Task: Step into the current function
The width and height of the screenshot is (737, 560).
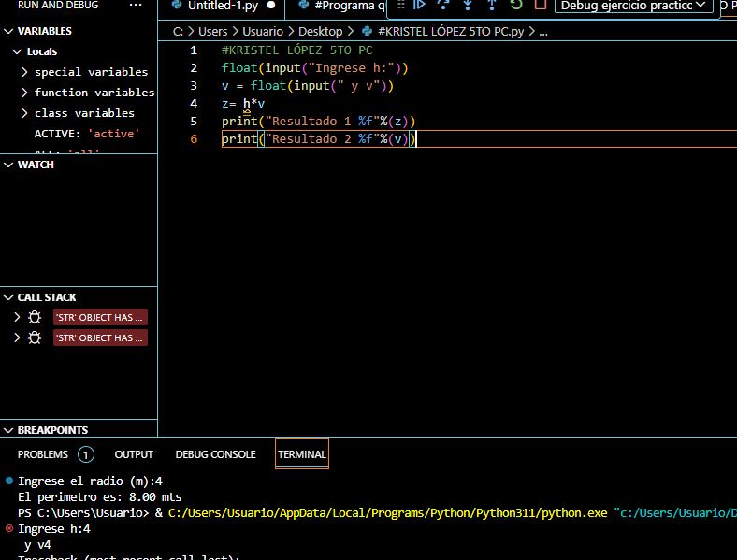Action: pos(468,6)
